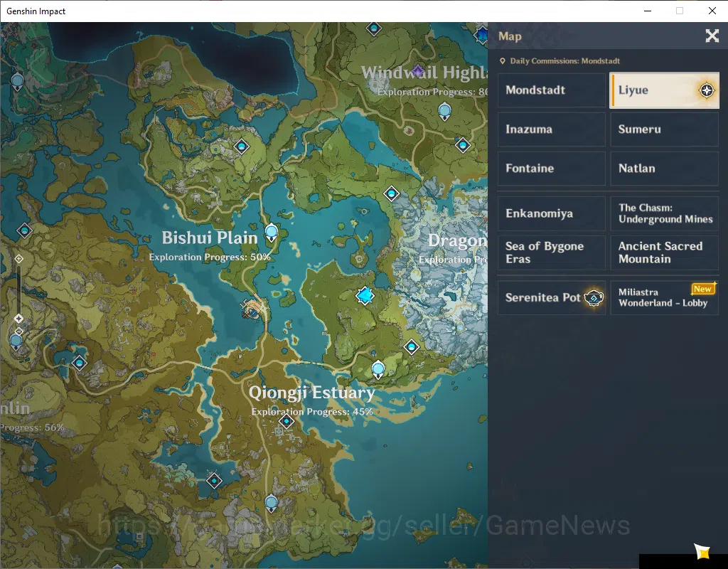Click the large blue crystal map marker
The image size is (728, 569).
(x=365, y=295)
